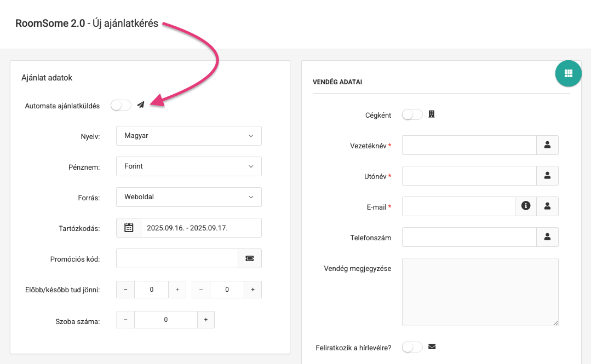Click the ticket icon beside Promóciós kód
This screenshot has height=364, width=591.
pyautogui.click(x=250, y=258)
